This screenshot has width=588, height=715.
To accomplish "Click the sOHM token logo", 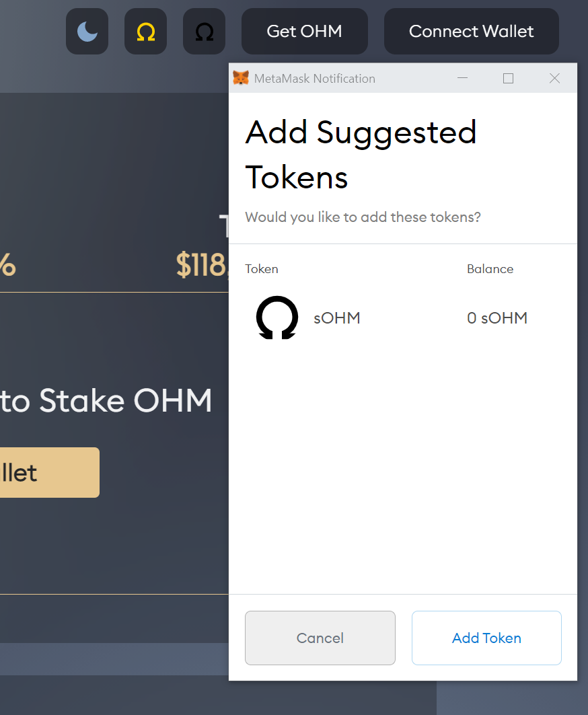I will (x=277, y=317).
